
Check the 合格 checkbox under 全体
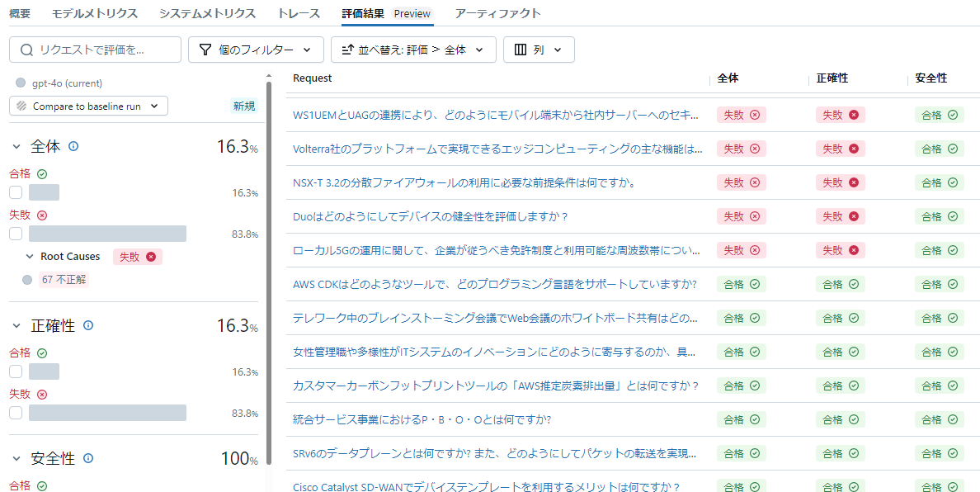pyautogui.click(x=16, y=192)
